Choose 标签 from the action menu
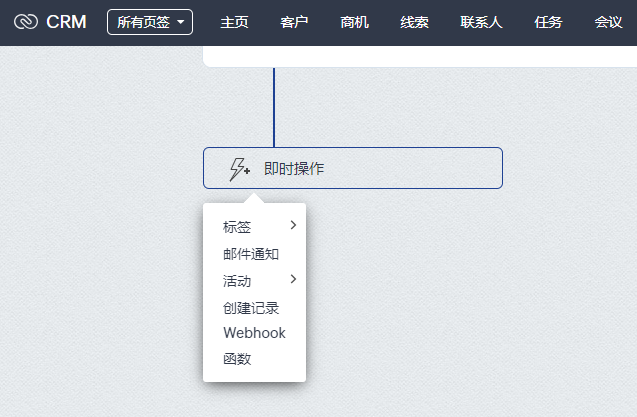Viewport: 637px width, 417px height. [237, 228]
